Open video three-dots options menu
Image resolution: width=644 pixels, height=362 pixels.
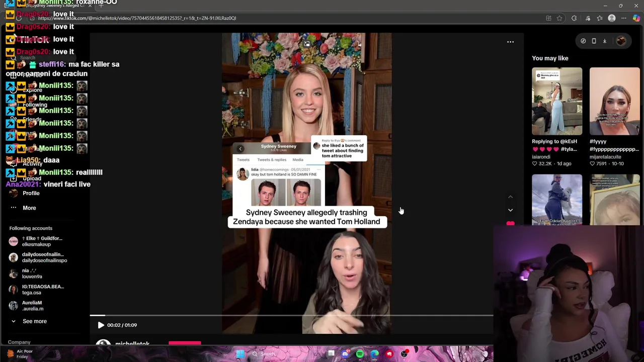510,42
